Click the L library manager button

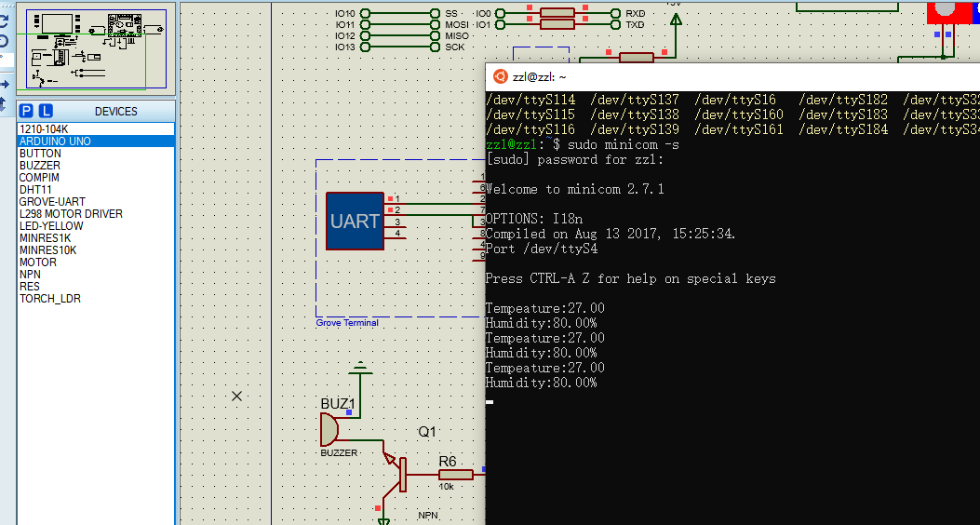point(46,112)
